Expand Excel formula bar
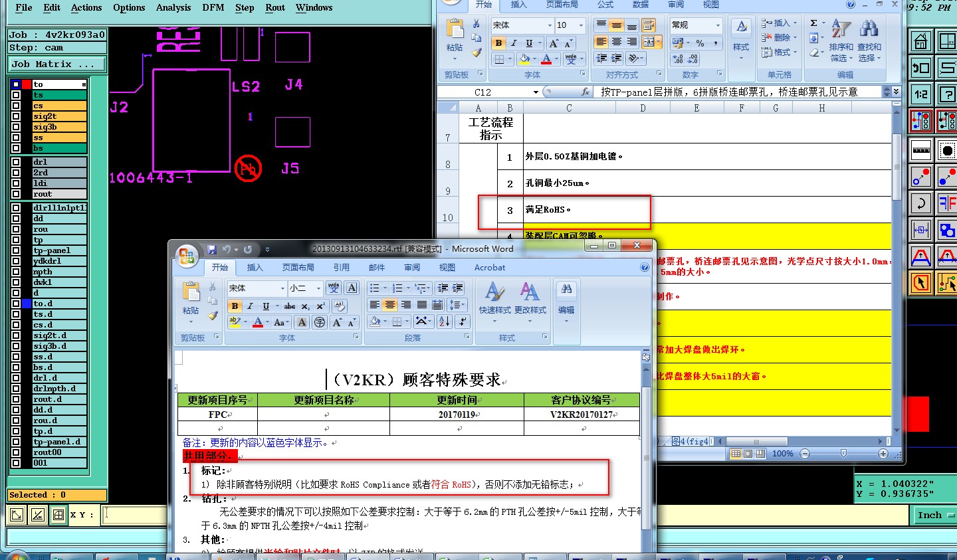The width and height of the screenshot is (957, 560). click(897, 92)
